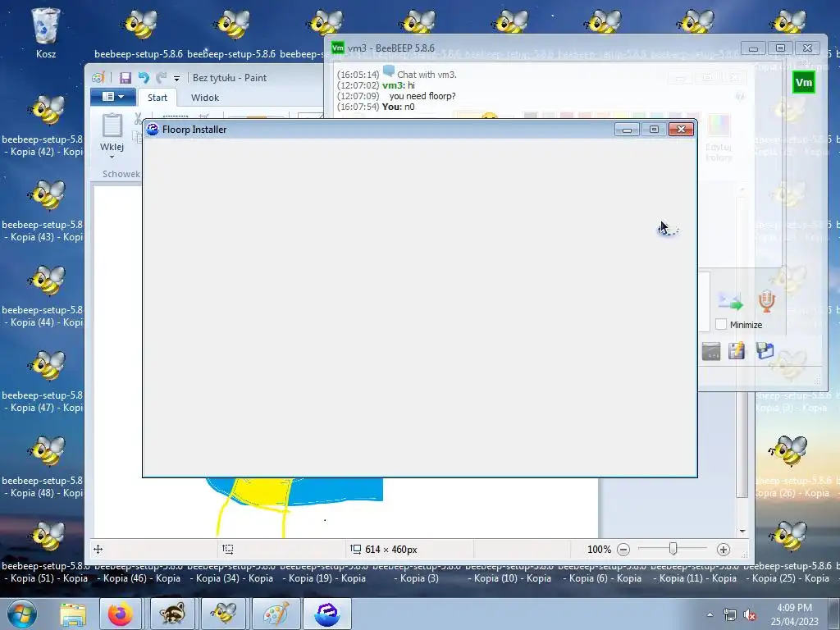
Task: Click the scissors Cut icon in Paint
Action: [138, 118]
